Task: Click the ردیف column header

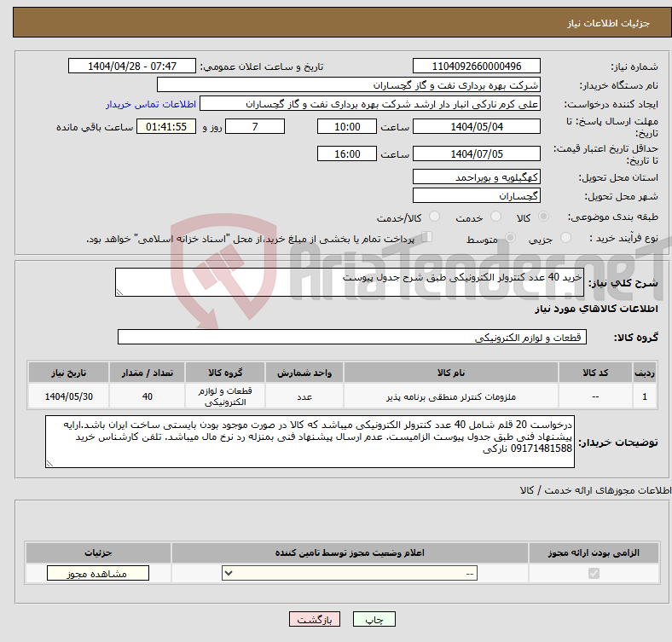Action: pyautogui.click(x=645, y=373)
